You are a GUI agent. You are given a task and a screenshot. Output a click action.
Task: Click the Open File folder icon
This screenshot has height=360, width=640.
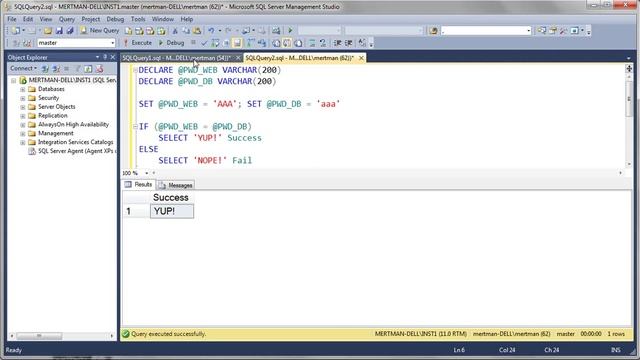[x=48, y=31]
